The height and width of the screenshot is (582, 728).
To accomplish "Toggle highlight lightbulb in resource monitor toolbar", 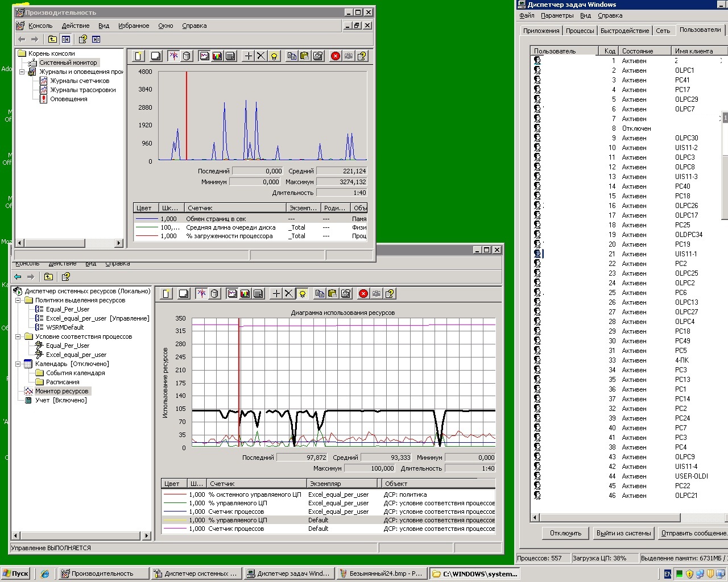I will 302,293.
